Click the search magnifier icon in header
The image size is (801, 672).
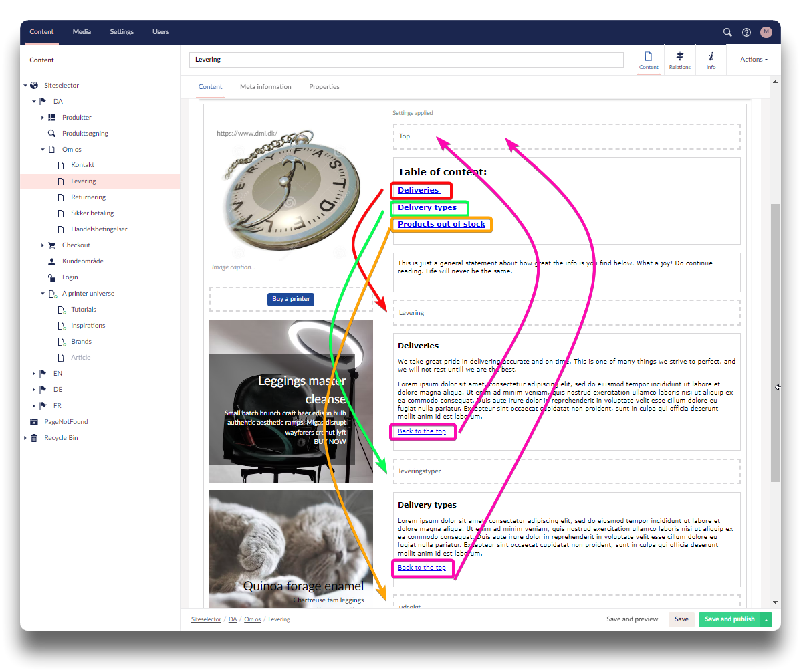[727, 32]
